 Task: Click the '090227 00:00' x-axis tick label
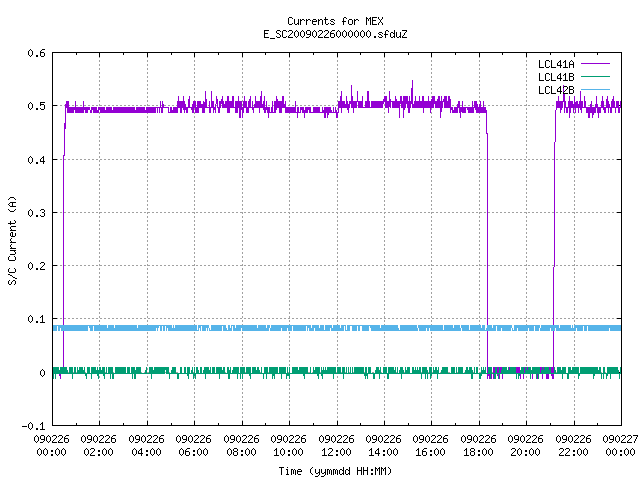(x=620, y=446)
